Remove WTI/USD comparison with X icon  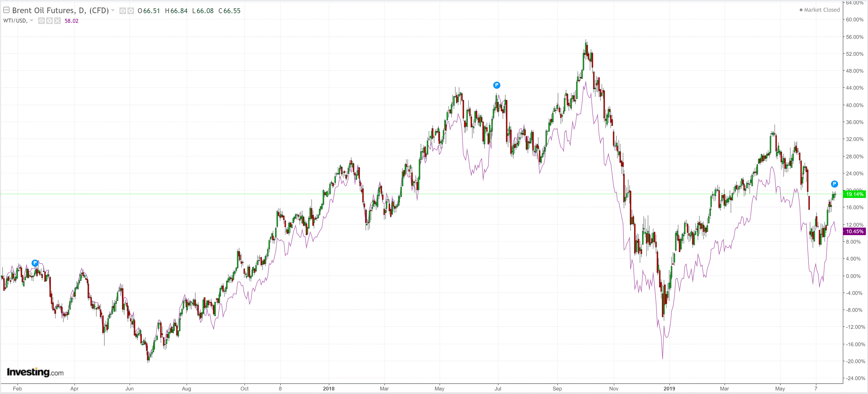pyautogui.click(x=58, y=21)
